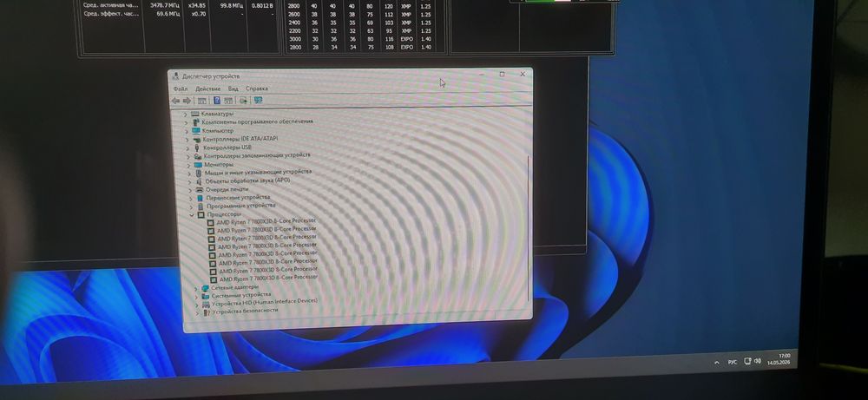
Task: Click the Back arrow in Device Manager toolbar
Action: click(x=175, y=100)
